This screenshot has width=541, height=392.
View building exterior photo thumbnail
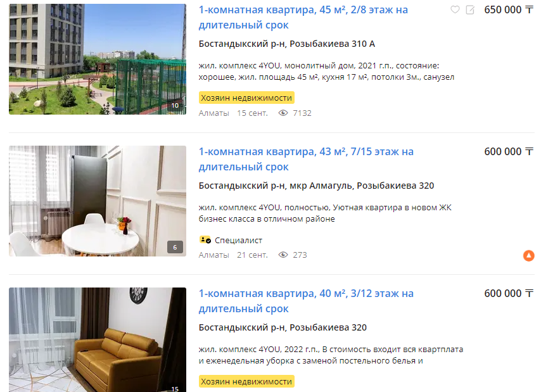click(x=98, y=59)
